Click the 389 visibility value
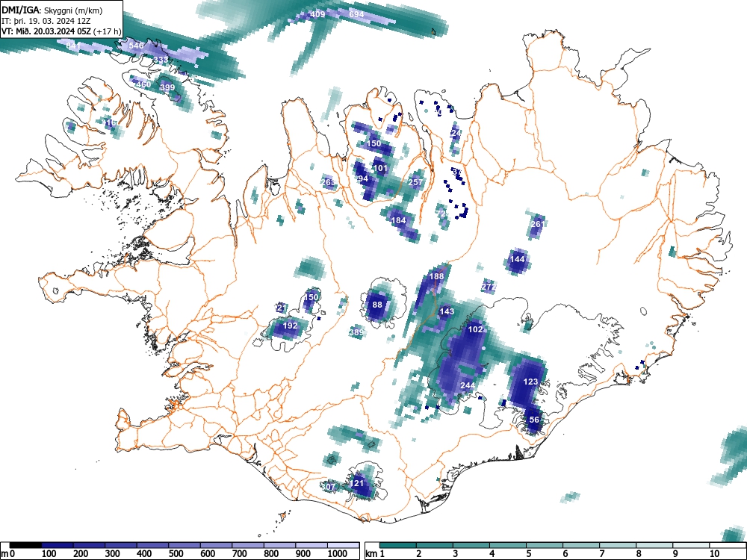 [356, 332]
